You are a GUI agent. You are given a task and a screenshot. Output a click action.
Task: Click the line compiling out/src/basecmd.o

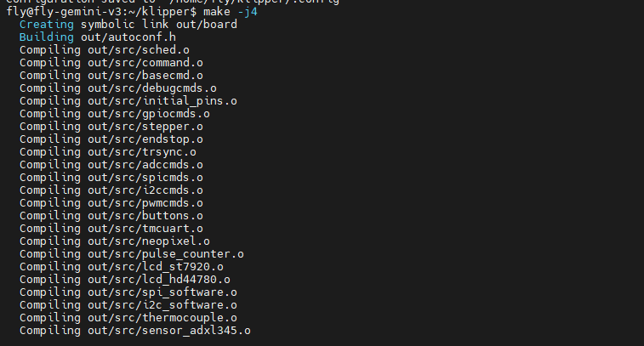point(111,76)
